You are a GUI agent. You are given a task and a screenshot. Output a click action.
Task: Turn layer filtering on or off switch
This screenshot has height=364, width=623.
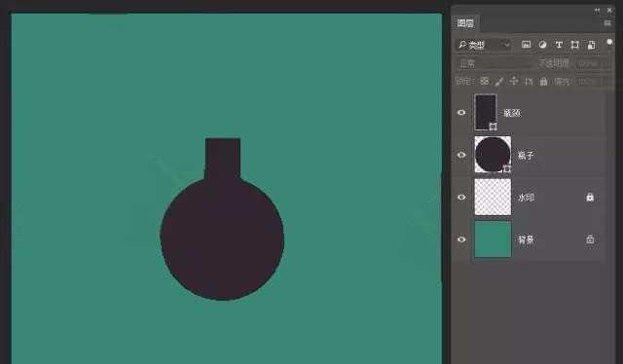(x=609, y=44)
